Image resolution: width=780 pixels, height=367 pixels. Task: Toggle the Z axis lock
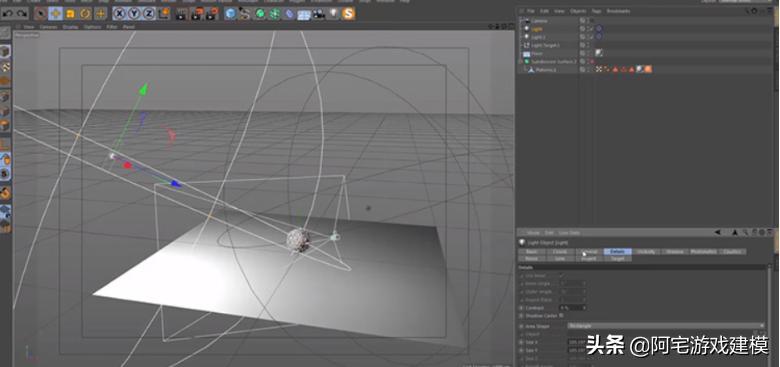[148, 13]
